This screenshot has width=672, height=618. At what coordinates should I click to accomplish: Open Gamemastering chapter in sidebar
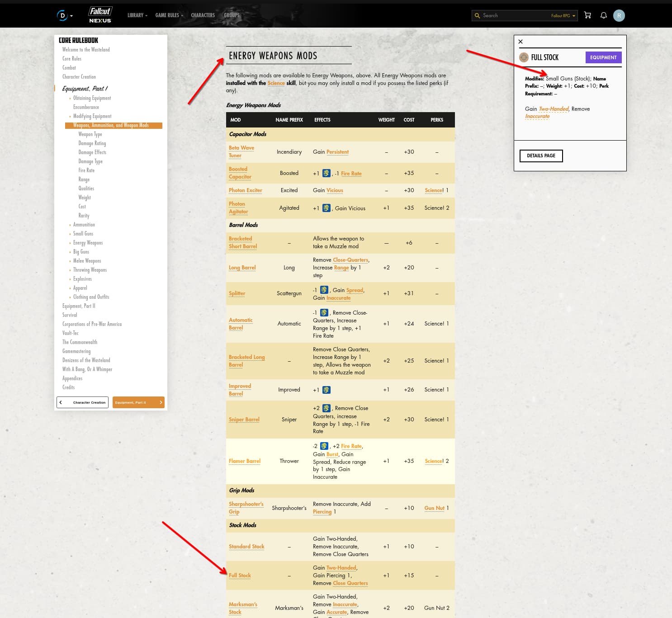(x=76, y=351)
